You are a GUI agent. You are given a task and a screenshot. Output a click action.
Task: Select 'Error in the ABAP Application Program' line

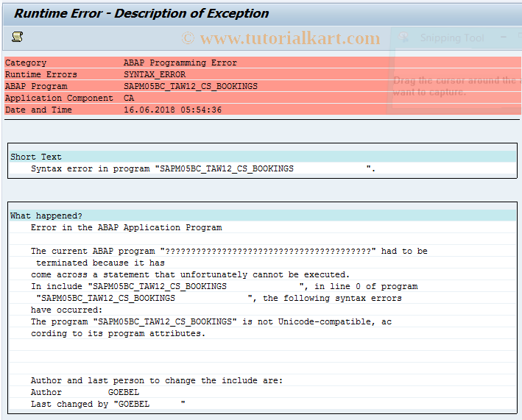[127, 227]
